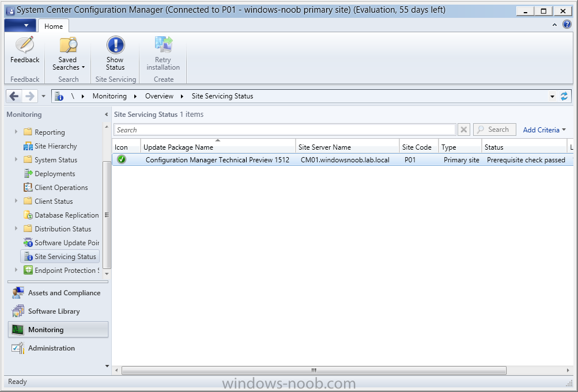This screenshot has height=392, width=578.
Task: Sort by Status column header
Action: (x=524, y=147)
